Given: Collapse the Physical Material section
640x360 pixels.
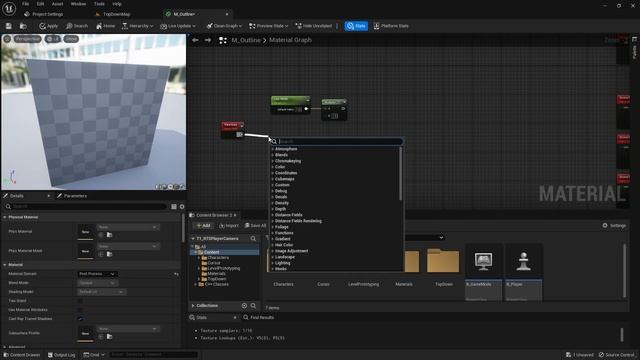Looking at the screenshot, I should (5, 217).
